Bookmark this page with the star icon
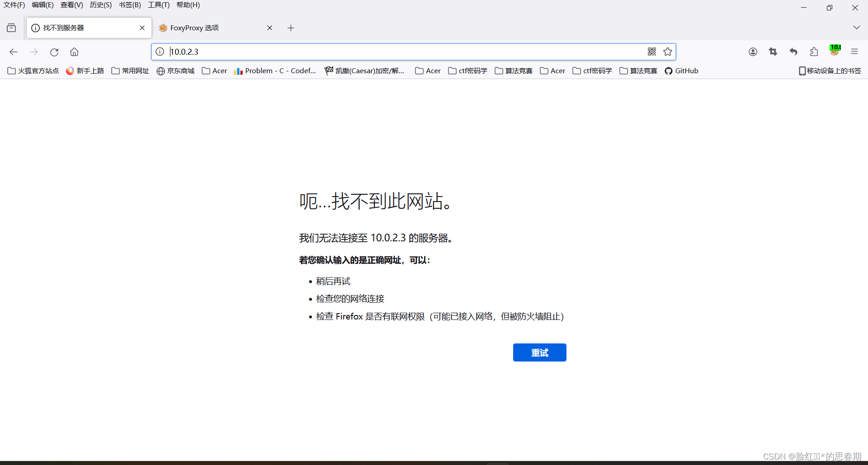868x465 pixels. [668, 52]
